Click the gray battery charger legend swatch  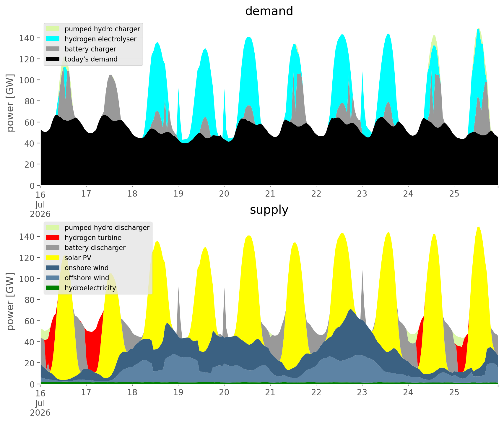click(53, 49)
